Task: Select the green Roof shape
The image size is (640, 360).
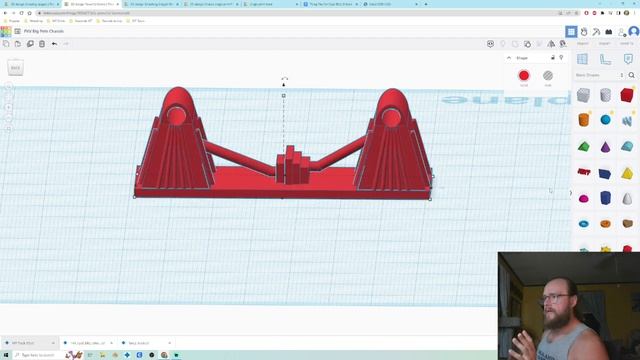Action: coord(584,146)
